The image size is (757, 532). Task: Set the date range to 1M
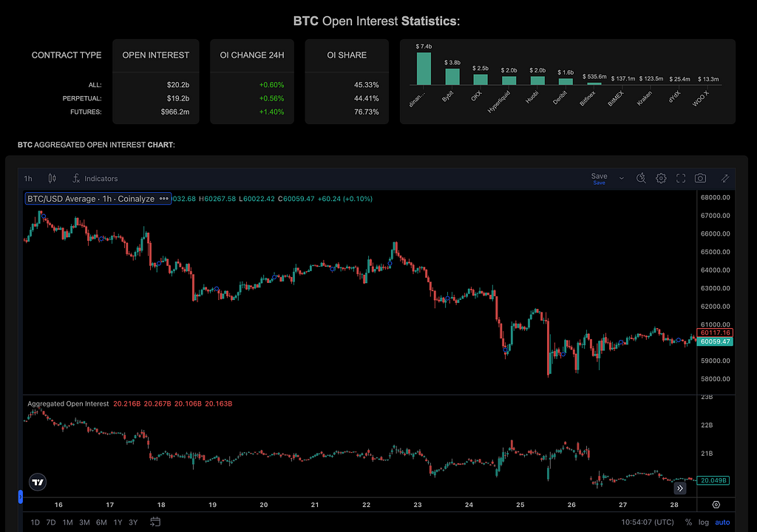[67, 522]
